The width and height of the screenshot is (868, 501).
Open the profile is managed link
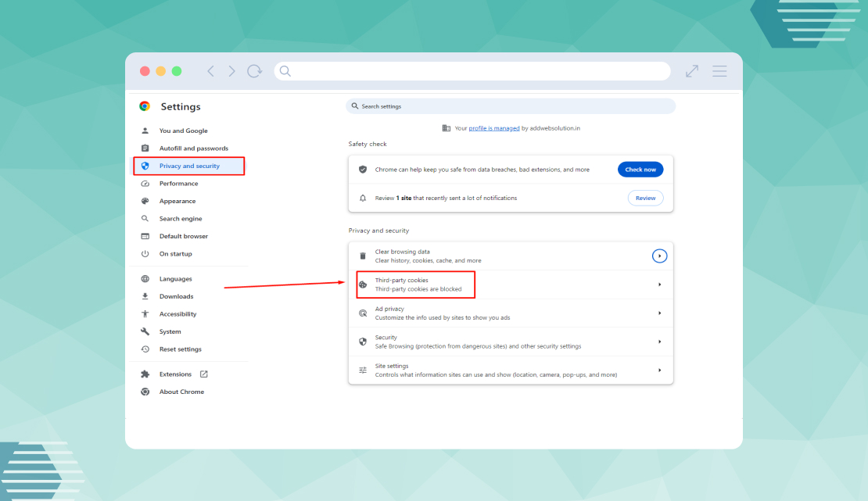pyautogui.click(x=493, y=127)
